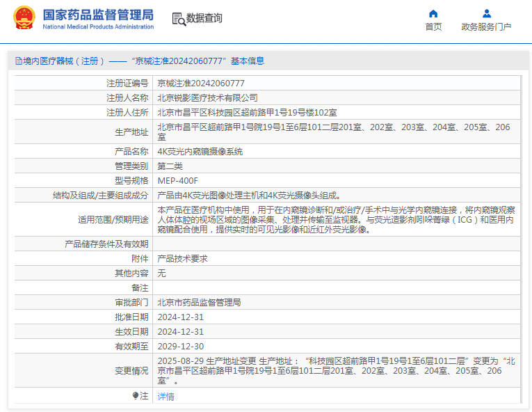Open the 详情 link

point(166,396)
